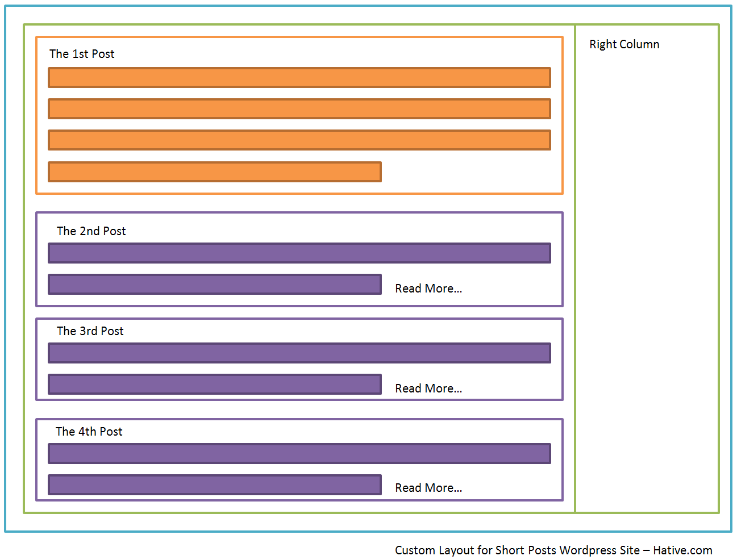This screenshot has height=560, width=737.
Task: Select the short purple bar beside 3rd Post Read More
Action: (215, 385)
